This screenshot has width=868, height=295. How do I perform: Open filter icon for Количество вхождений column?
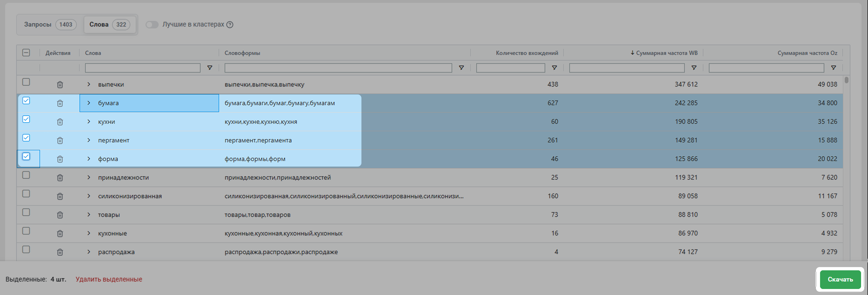point(554,68)
